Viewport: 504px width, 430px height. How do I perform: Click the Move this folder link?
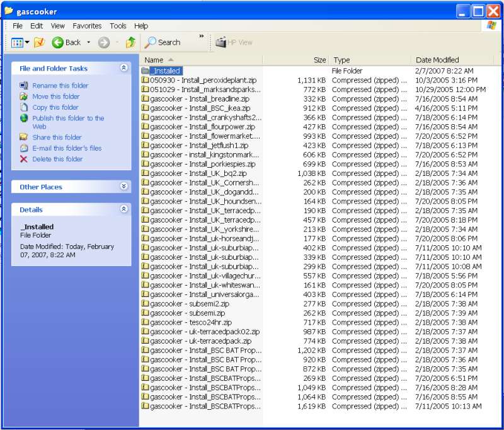[x=56, y=96]
